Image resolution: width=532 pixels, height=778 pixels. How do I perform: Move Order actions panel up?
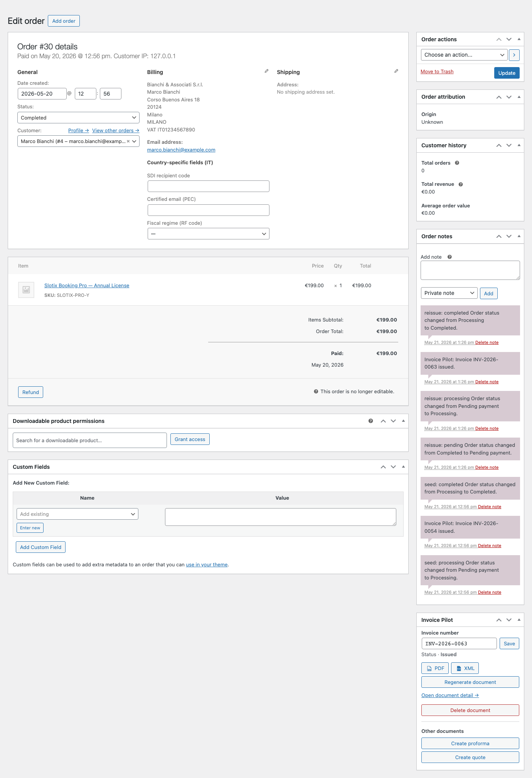(499, 39)
